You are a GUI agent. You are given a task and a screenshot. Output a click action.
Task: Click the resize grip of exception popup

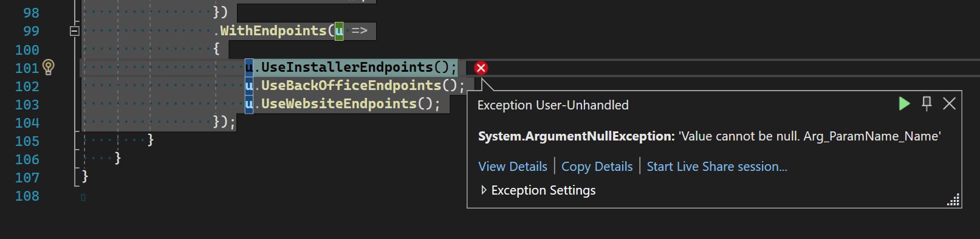pyautogui.click(x=953, y=201)
